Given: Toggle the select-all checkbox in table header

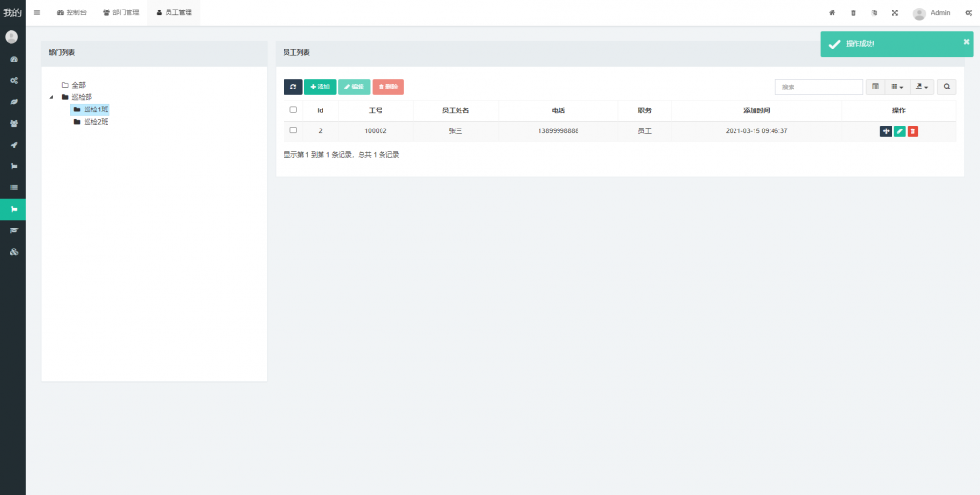Looking at the screenshot, I should pyautogui.click(x=293, y=109).
